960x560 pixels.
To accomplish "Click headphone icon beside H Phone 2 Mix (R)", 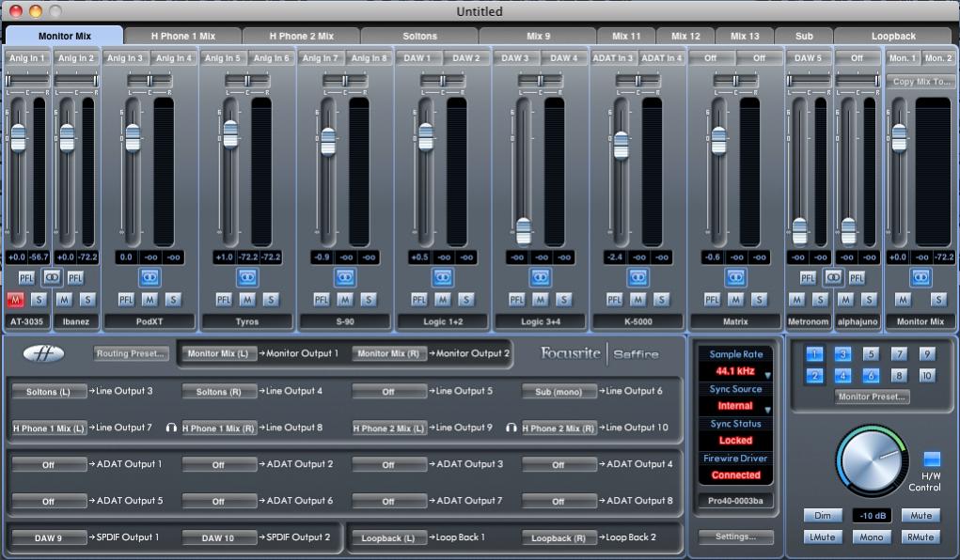I will coord(511,428).
